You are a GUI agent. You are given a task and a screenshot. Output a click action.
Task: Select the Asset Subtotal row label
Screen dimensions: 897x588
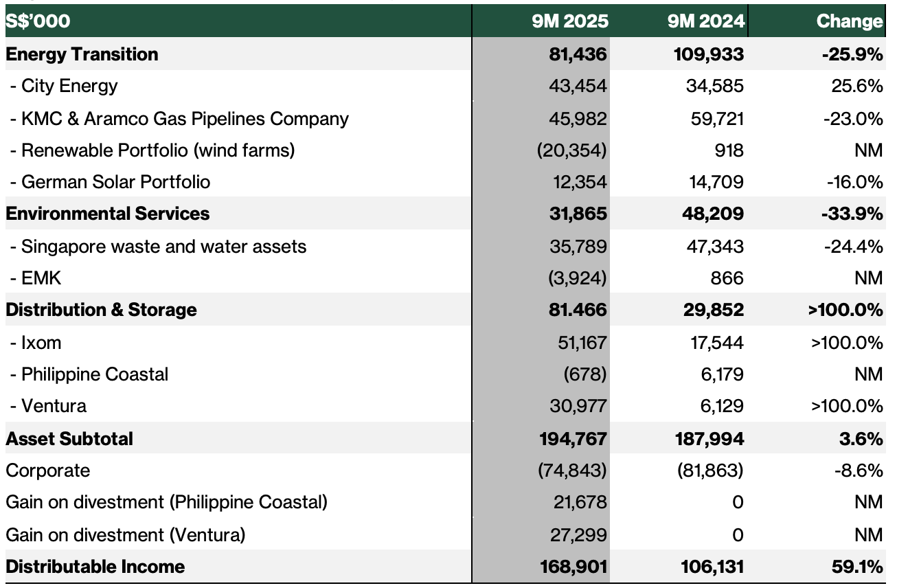(x=69, y=438)
